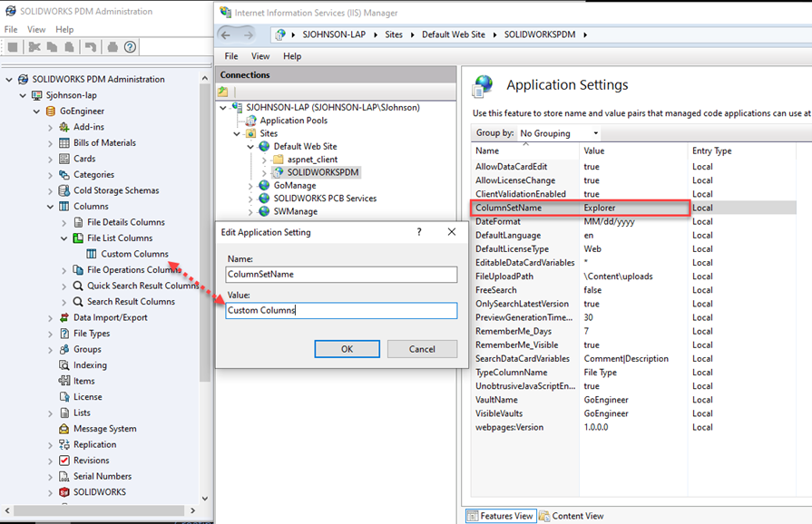Collapse the File List Columns node
812x524 pixels.
tap(64, 238)
